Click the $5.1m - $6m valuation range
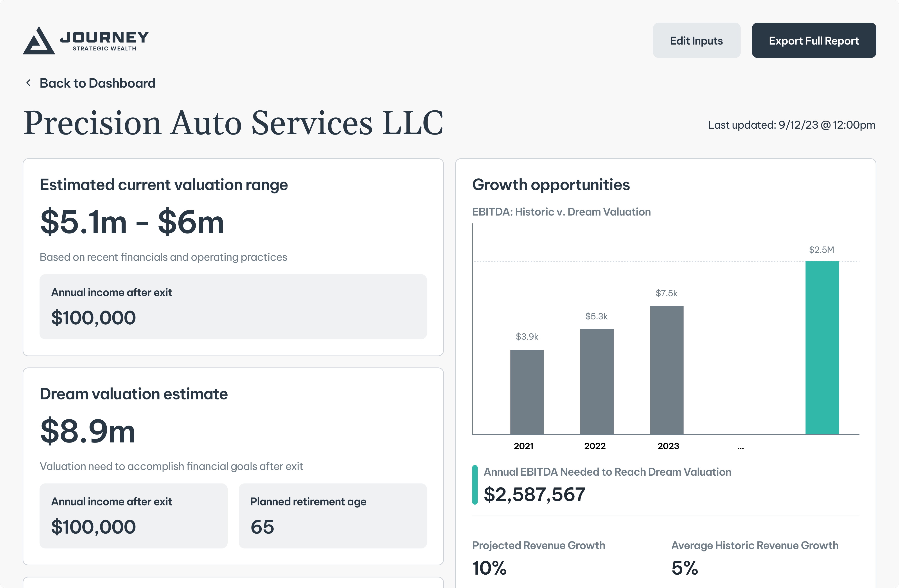 [x=132, y=222]
